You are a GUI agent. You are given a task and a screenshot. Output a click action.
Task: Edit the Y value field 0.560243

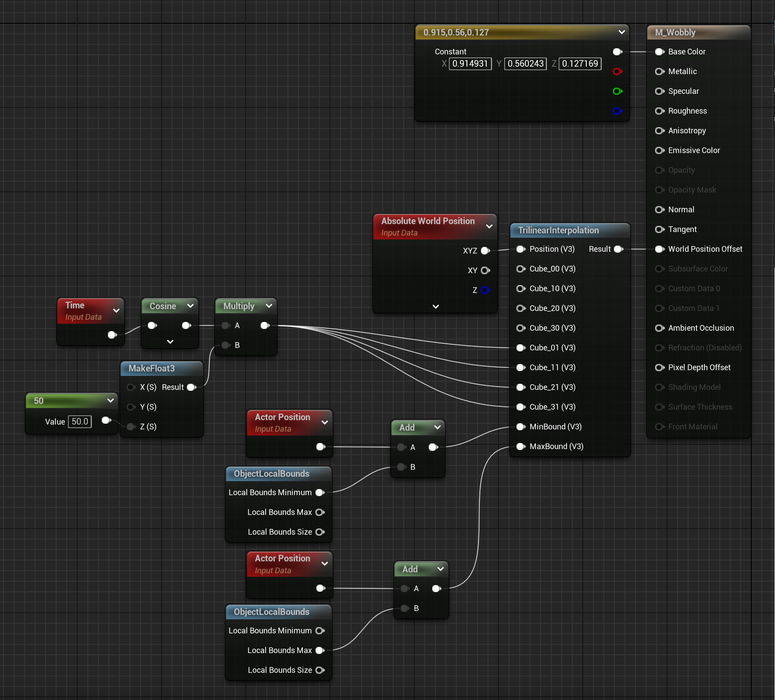(x=525, y=64)
